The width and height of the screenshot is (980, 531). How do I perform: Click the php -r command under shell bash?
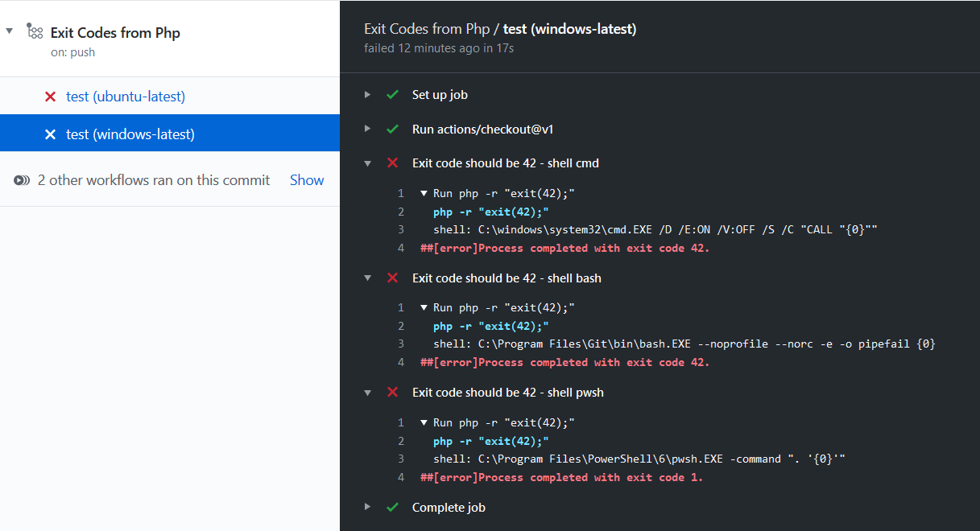tap(491, 326)
